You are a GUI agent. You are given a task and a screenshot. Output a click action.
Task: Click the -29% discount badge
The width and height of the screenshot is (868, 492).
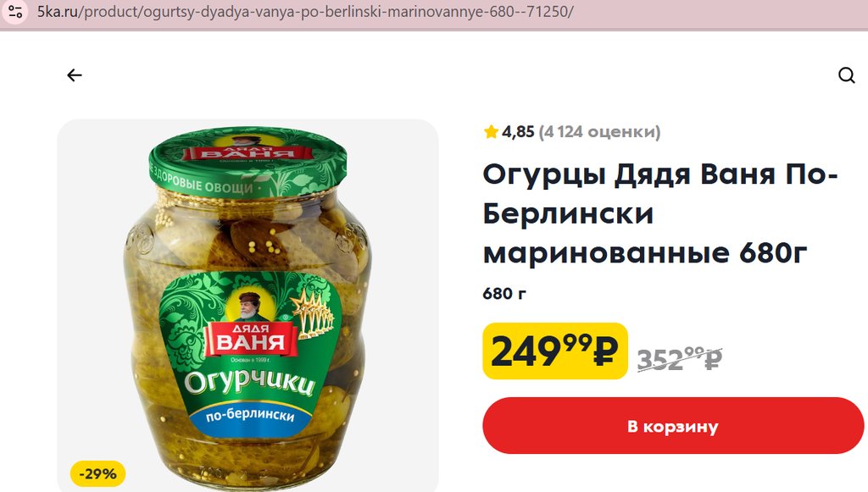coord(98,473)
